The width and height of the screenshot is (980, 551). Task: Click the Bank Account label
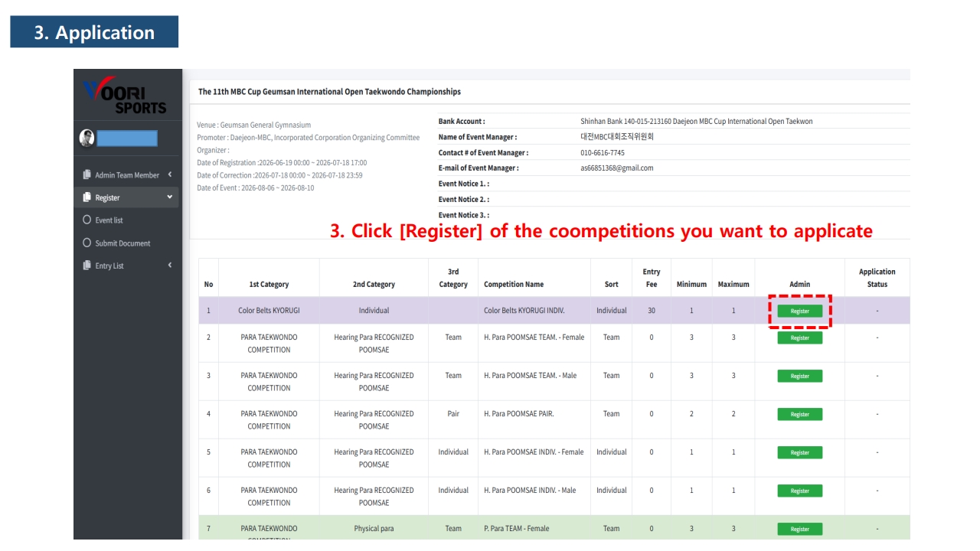tap(461, 122)
